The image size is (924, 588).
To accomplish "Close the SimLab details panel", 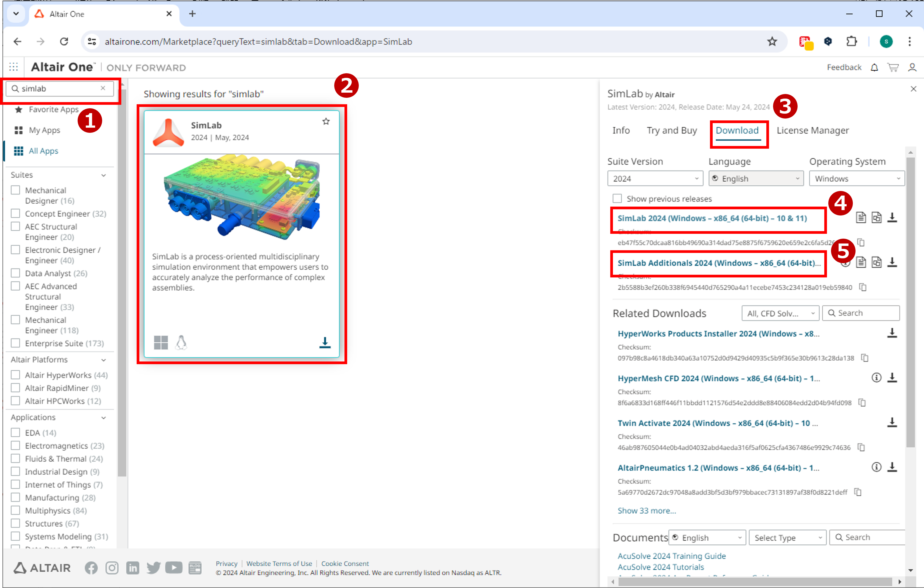I will [913, 89].
